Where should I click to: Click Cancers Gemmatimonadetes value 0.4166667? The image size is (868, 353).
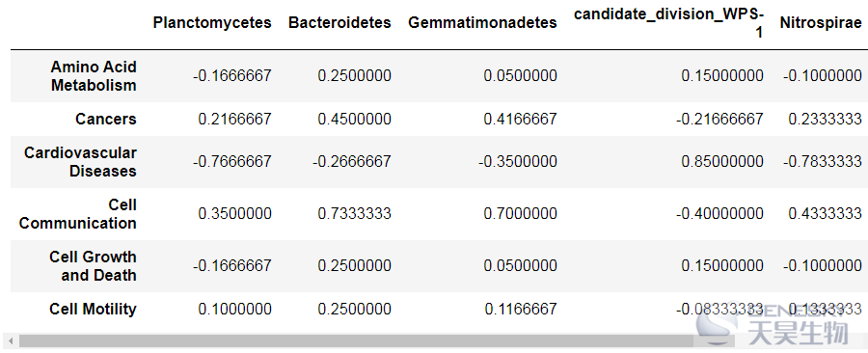pos(521,119)
